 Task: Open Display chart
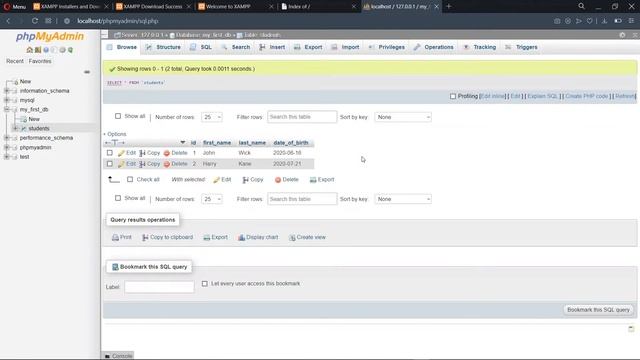pyautogui.click(x=258, y=237)
